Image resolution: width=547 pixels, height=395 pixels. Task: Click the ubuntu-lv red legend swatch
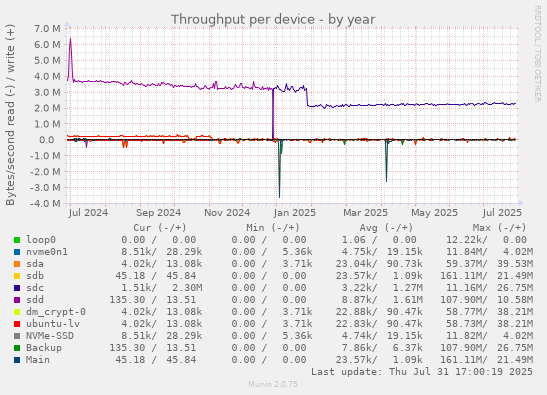(x=17, y=324)
